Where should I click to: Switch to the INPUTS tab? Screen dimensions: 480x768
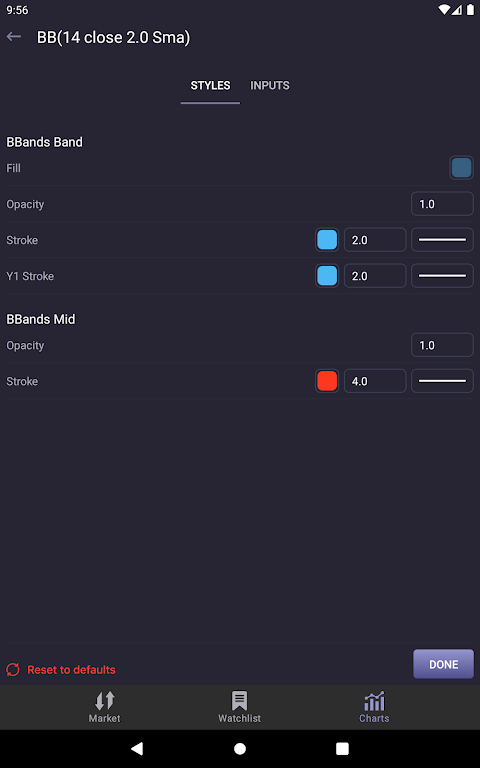(270, 85)
